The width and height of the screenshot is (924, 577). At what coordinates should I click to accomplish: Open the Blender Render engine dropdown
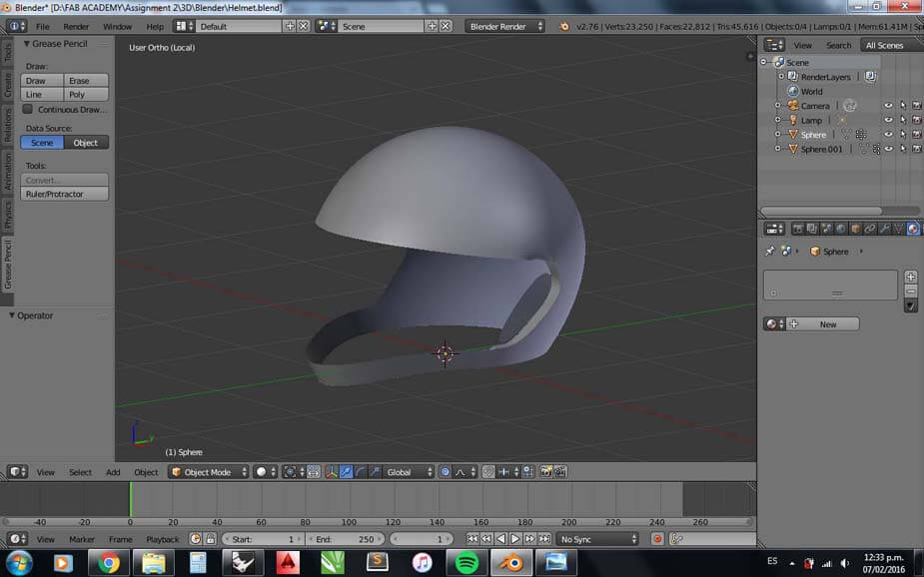click(x=505, y=27)
